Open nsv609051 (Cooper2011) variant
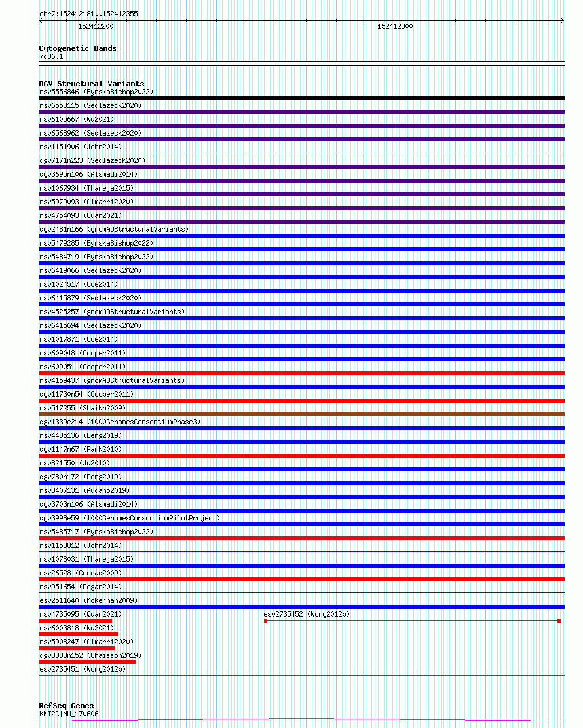 (x=83, y=367)
